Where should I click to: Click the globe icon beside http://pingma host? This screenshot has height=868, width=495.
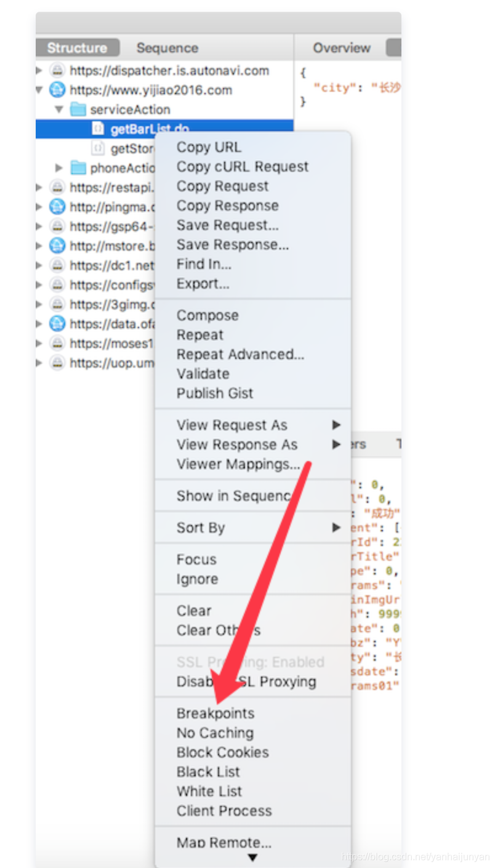click(x=57, y=207)
